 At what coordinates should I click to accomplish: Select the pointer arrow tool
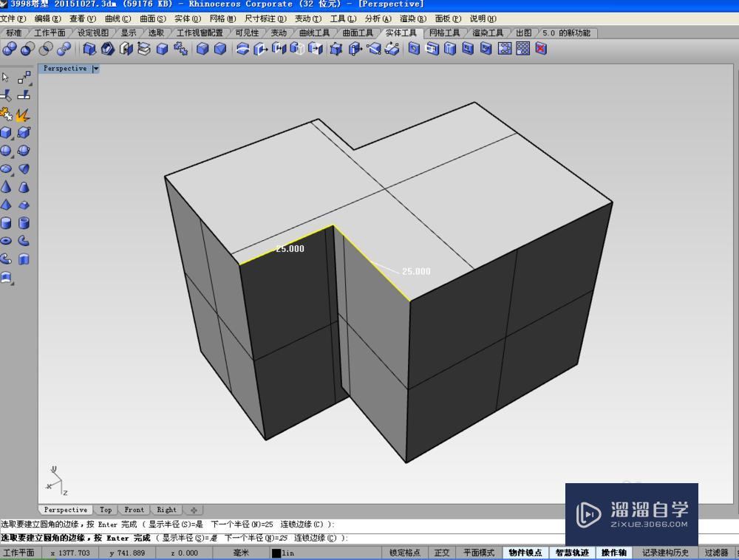pyautogui.click(x=6, y=77)
